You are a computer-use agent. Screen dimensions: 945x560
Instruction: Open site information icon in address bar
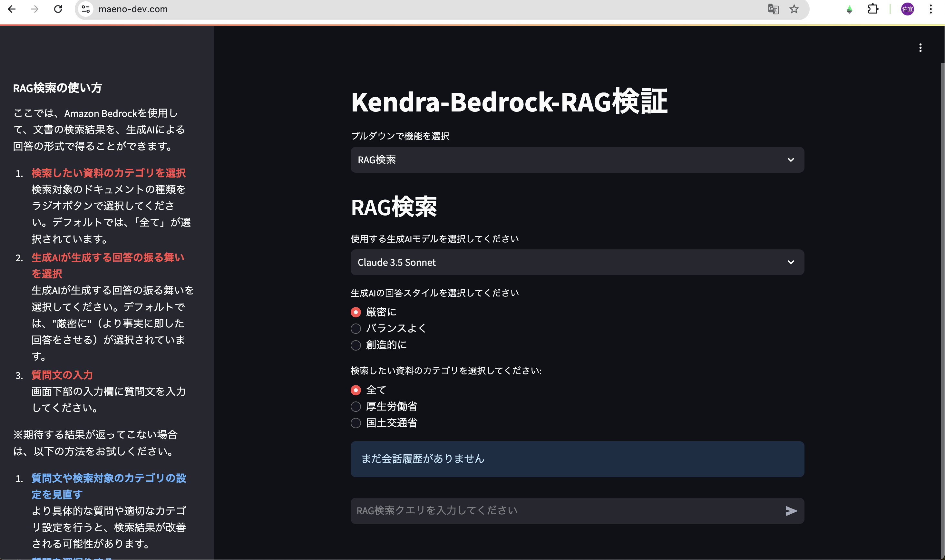86,9
